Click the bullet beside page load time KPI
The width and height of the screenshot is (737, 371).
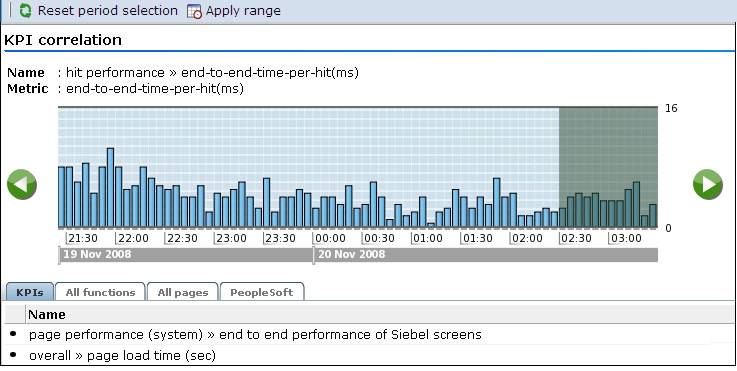click(x=13, y=355)
